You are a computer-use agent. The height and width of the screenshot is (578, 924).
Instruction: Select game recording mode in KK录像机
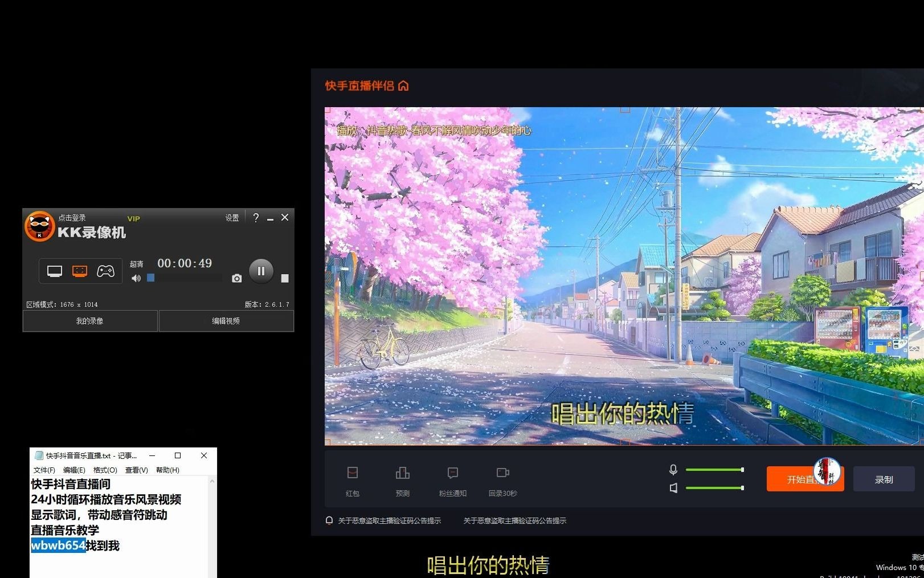[x=106, y=271]
